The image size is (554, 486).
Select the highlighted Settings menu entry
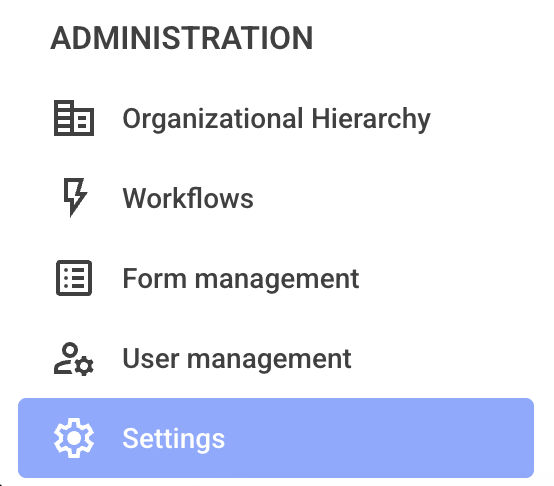tap(276, 438)
